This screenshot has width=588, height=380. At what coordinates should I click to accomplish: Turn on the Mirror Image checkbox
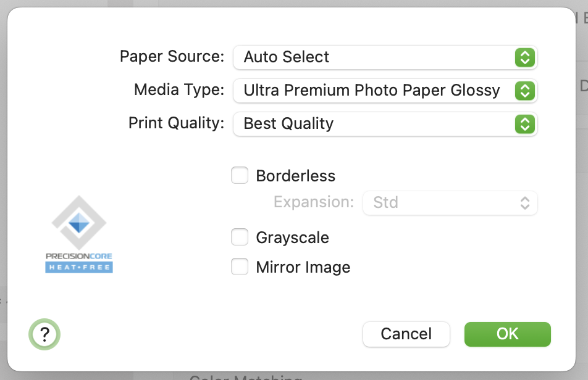point(240,266)
